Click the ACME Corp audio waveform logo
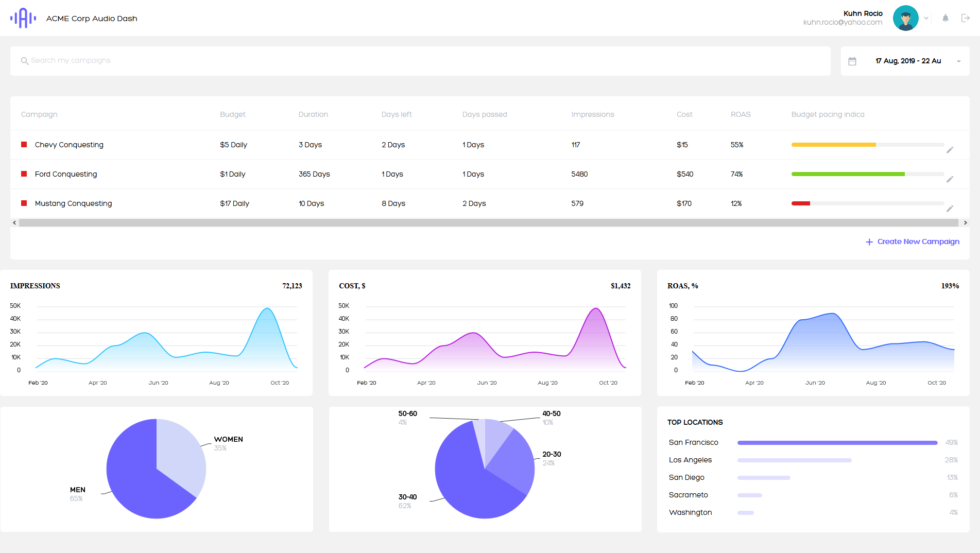 pos(23,18)
